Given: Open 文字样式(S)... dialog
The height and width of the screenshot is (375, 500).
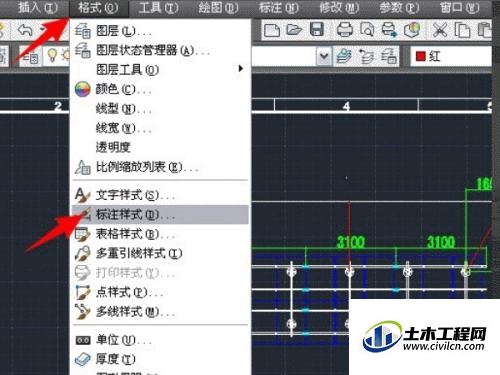Looking at the screenshot, I should [160, 195].
